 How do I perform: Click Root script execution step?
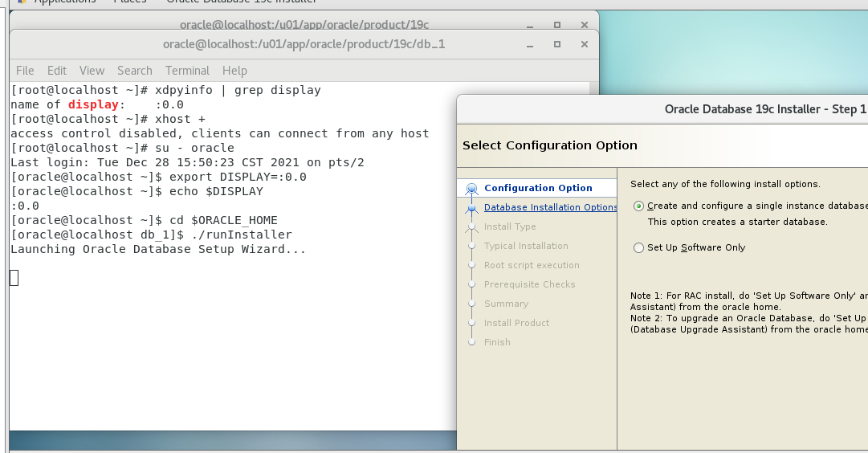(x=532, y=265)
